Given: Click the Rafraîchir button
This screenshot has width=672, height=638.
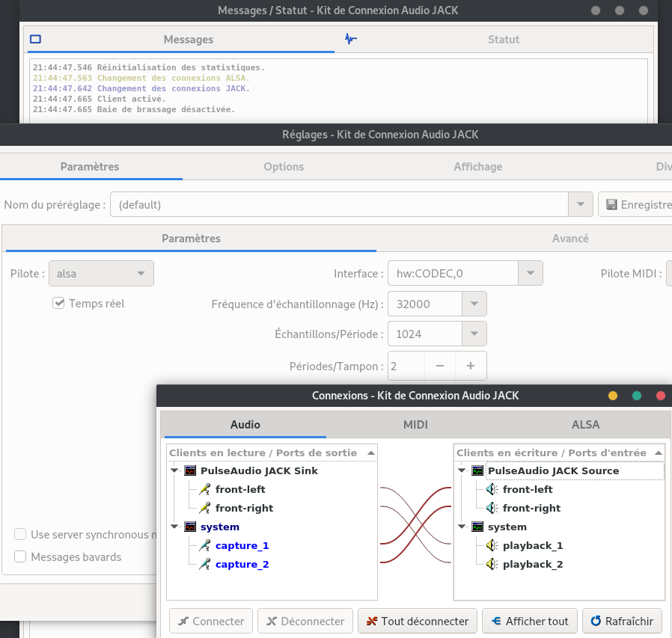Looking at the screenshot, I should tap(622, 621).
